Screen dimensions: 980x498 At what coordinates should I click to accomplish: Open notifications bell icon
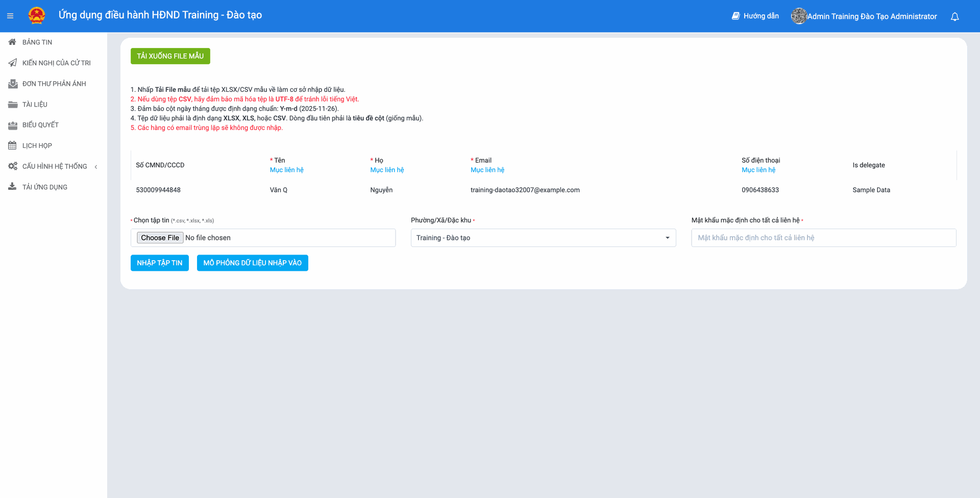click(x=954, y=17)
